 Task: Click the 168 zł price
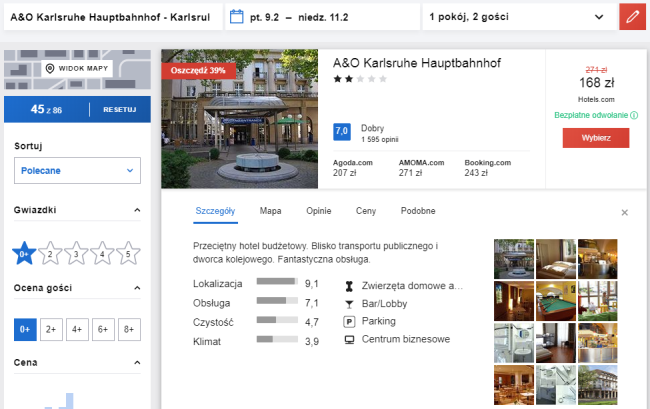pyautogui.click(x=597, y=83)
